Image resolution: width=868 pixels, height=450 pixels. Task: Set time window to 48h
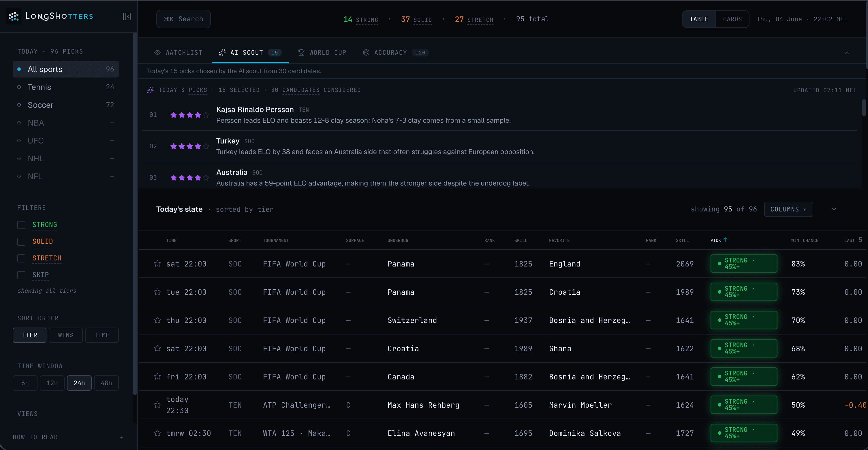pos(106,383)
